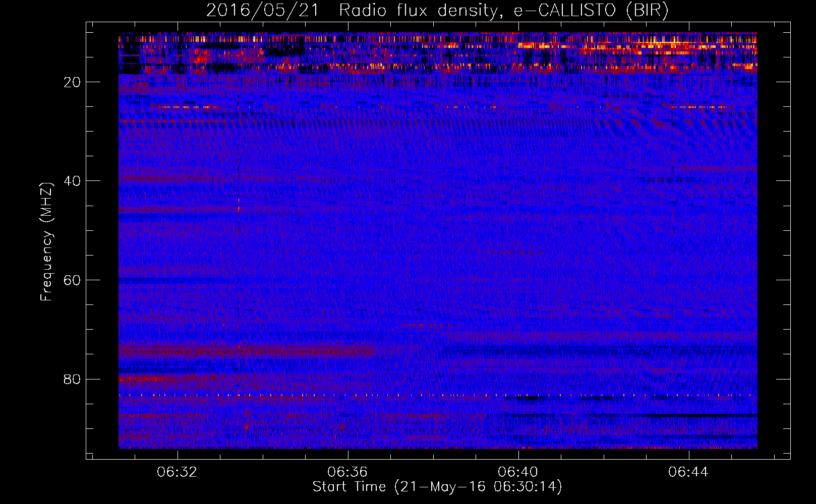Click the '06:44' time tick label
816x504 pixels.
(688, 472)
